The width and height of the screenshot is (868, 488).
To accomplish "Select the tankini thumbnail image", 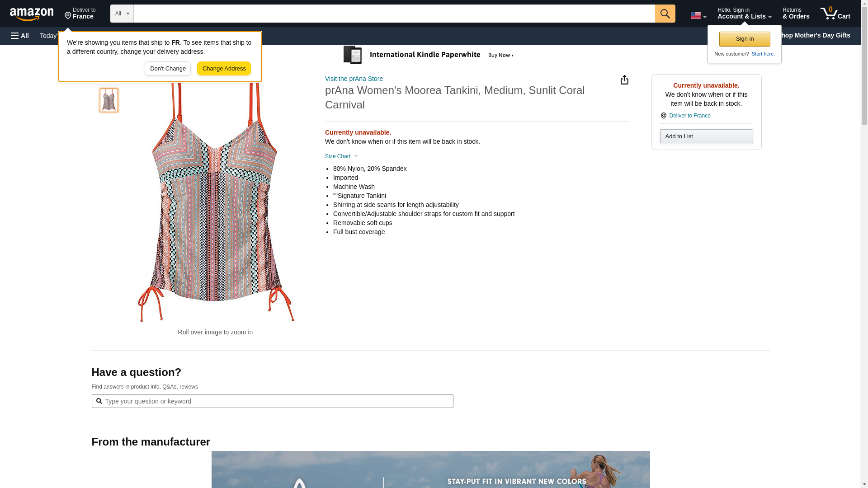I will pos(109,100).
